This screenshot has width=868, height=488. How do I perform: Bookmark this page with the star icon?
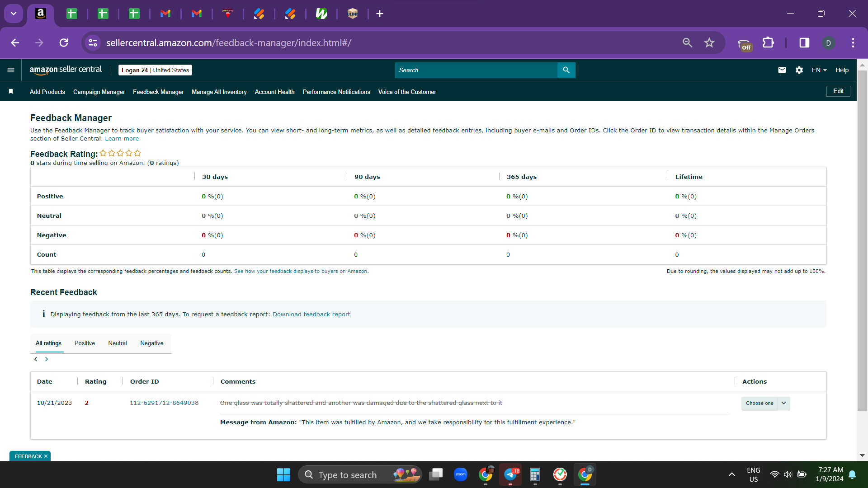(709, 42)
